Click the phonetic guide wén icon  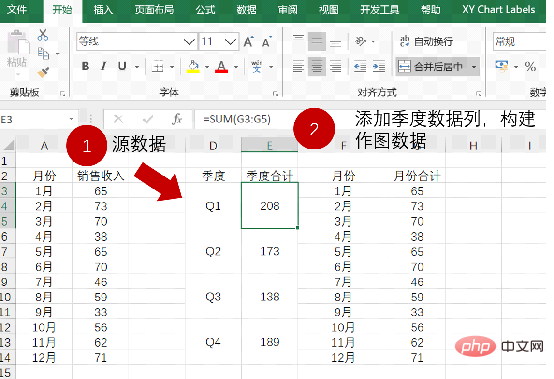[x=257, y=66]
